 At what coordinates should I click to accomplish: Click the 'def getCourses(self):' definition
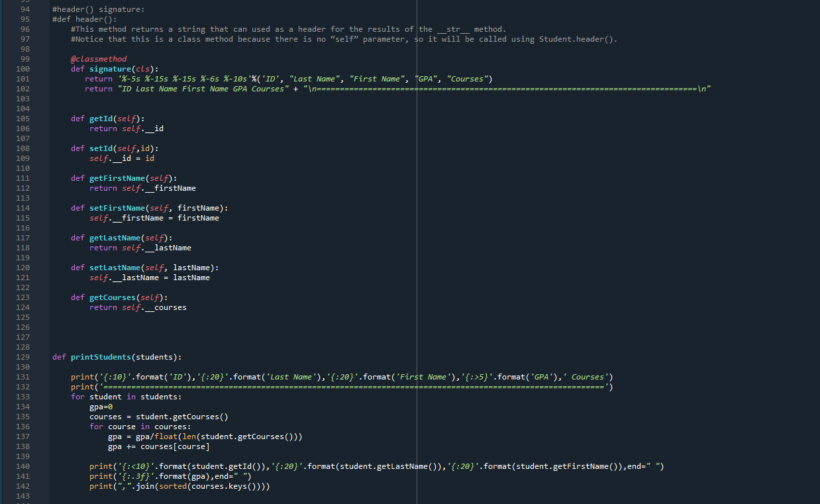pyautogui.click(x=119, y=297)
